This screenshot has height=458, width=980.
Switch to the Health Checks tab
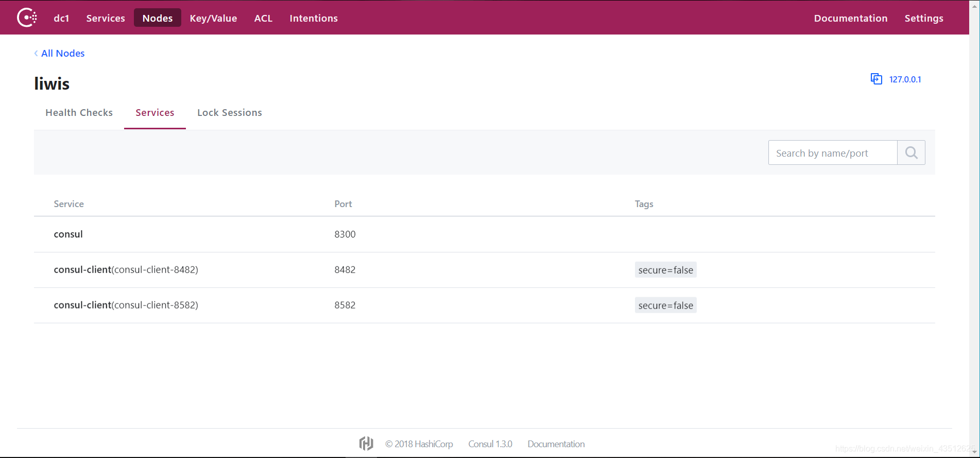pyautogui.click(x=79, y=112)
